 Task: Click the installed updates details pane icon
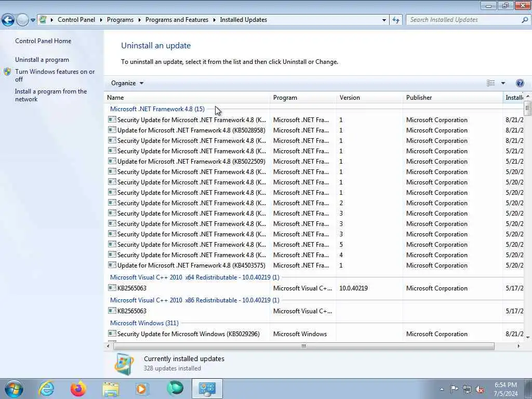(x=124, y=364)
